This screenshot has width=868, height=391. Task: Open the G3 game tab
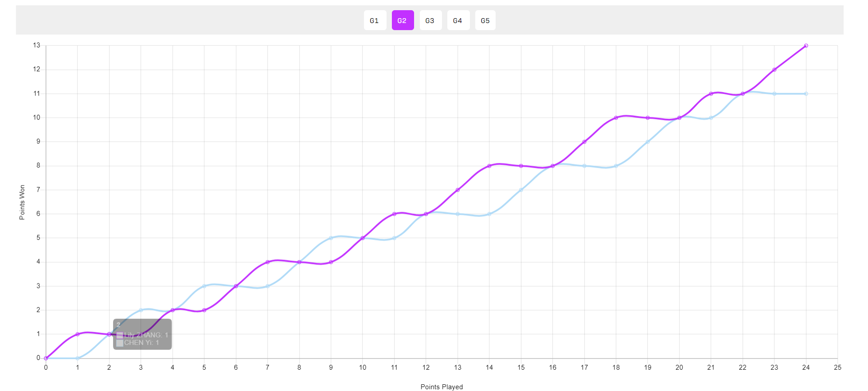click(x=430, y=20)
